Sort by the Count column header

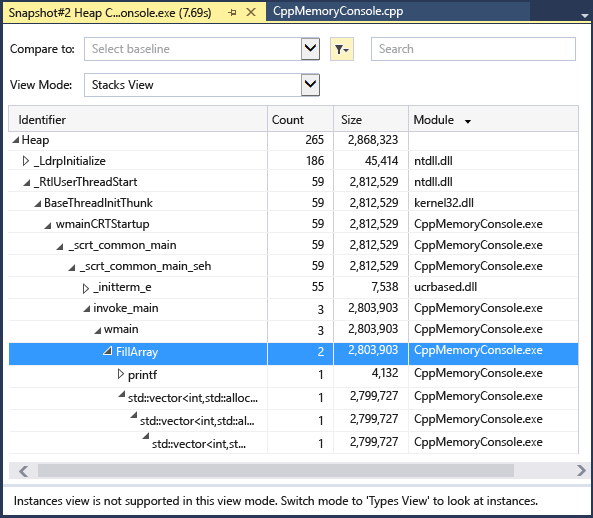pos(300,119)
